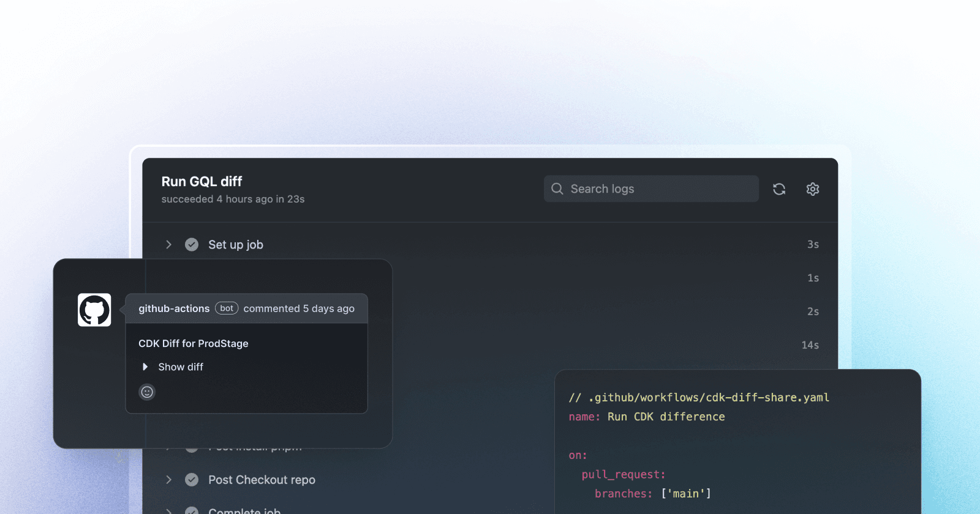The height and width of the screenshot is (514, 980).
Task: Click the search magnifier icon
Action: [x=557, y=188]
